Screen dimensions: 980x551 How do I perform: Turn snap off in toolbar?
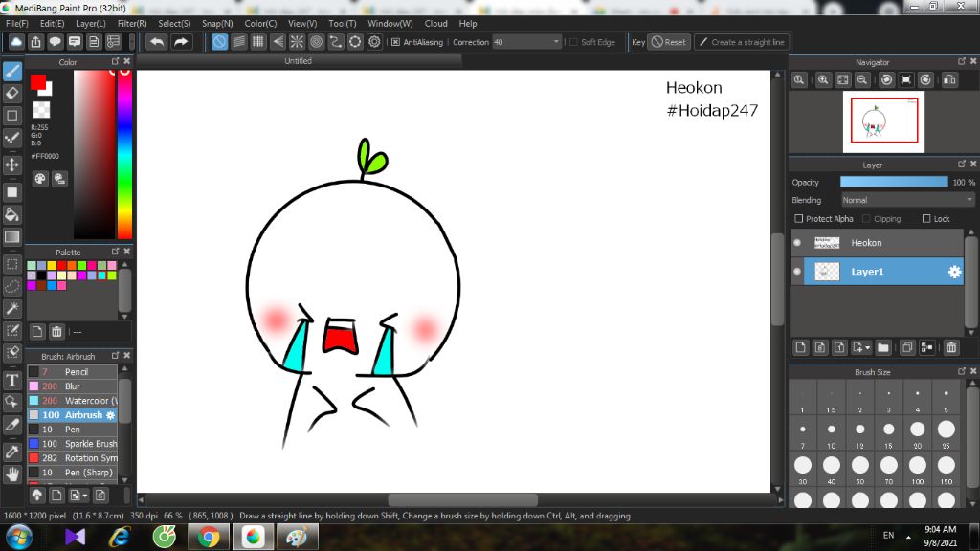click(x=219, y=42)
